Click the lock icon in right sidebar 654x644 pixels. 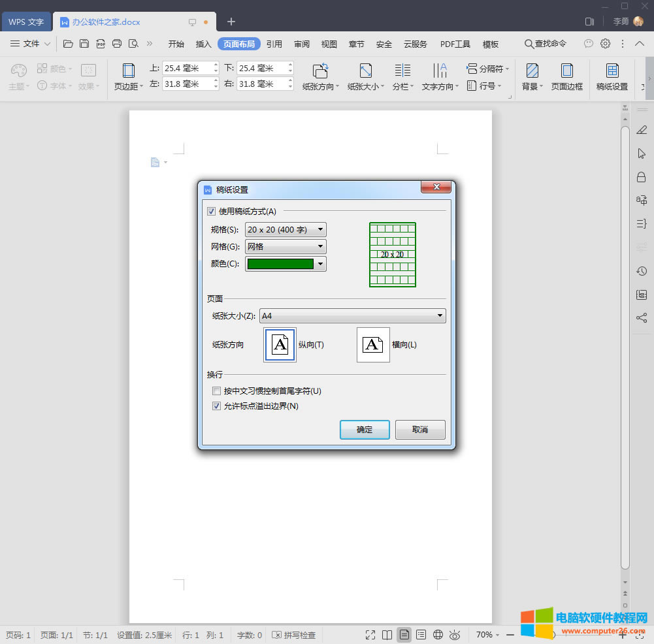click(x=641, y=177)
